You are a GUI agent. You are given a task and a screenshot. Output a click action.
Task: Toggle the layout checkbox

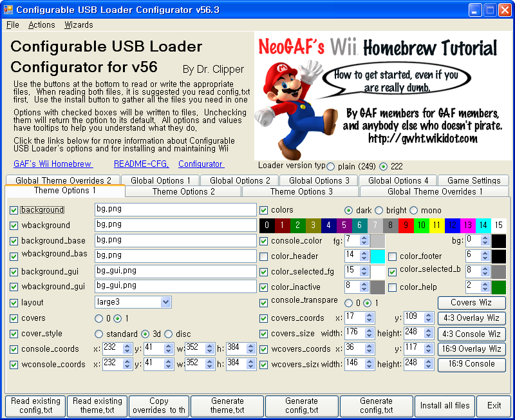pos(14,303)
